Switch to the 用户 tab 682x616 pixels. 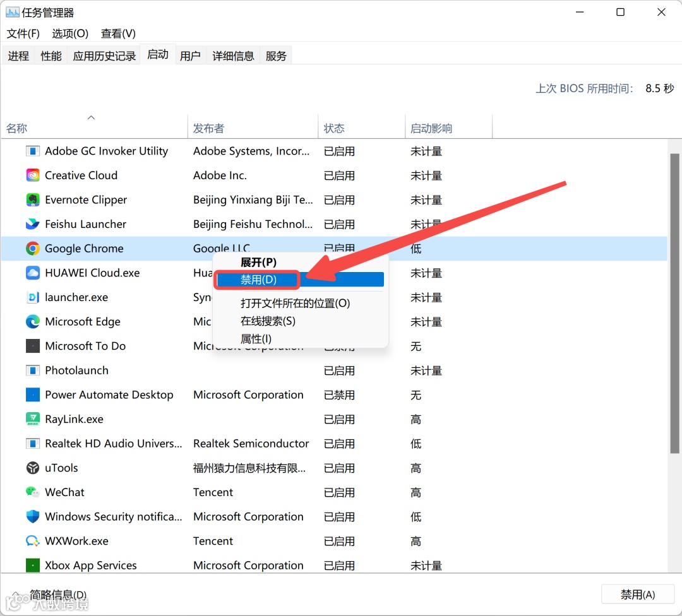tap(190, 56)
